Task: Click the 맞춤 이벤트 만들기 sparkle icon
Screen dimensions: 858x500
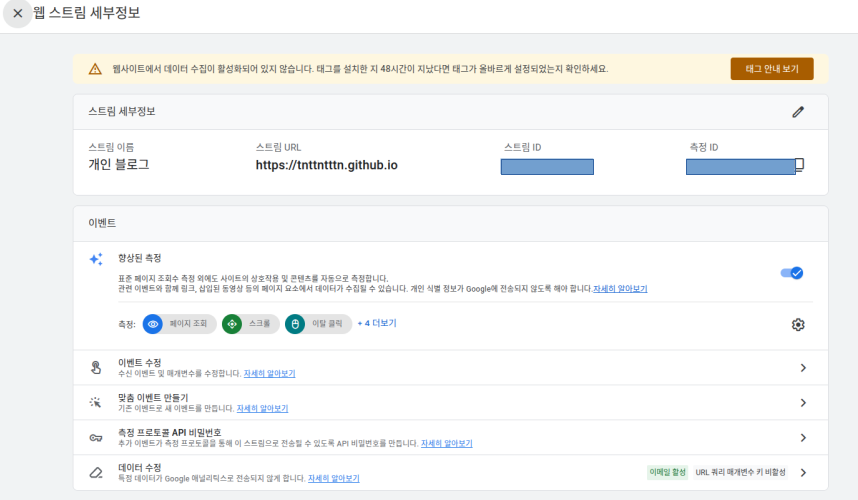Action: click(96, 403)
